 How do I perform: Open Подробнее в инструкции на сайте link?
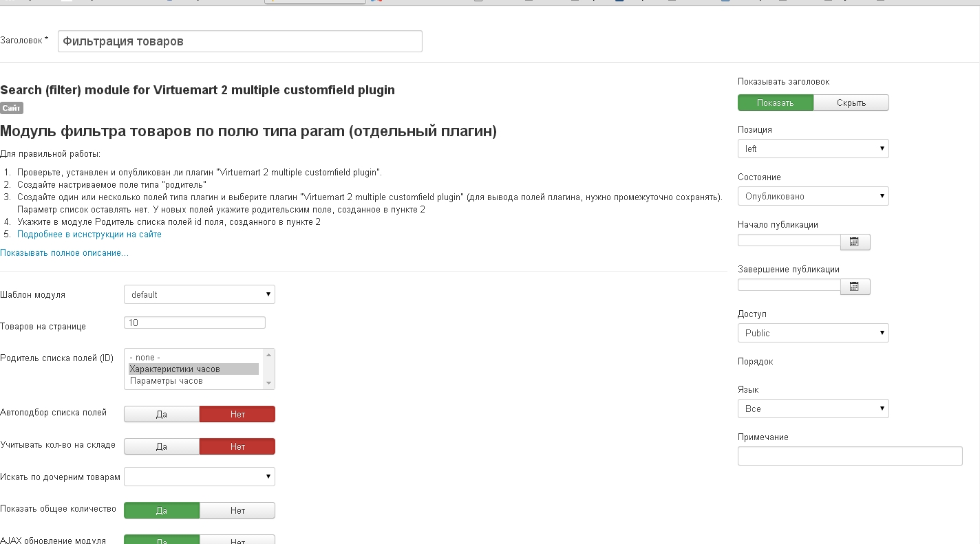89,235
